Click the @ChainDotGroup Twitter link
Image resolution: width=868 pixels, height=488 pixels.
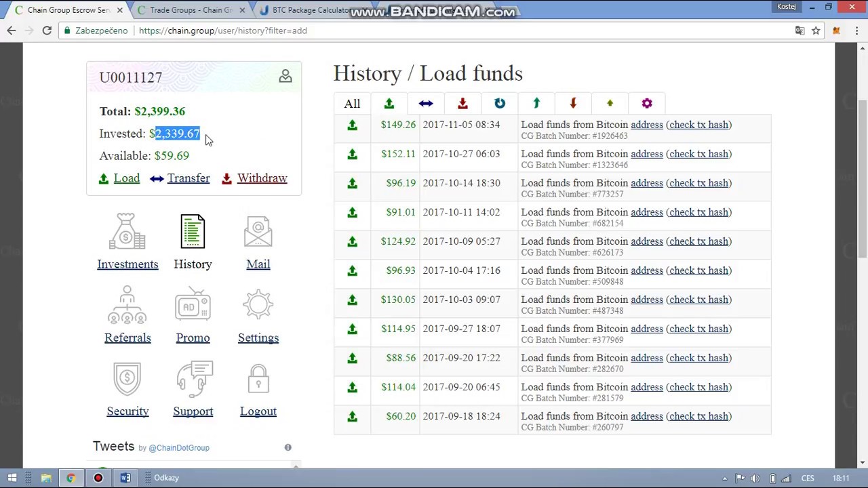point(179,447)
